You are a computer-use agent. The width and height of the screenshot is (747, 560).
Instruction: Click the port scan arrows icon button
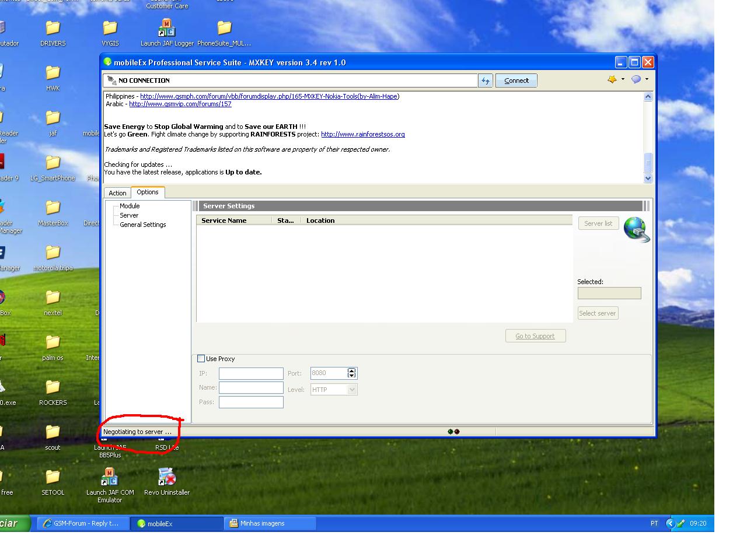click(486, 80)
